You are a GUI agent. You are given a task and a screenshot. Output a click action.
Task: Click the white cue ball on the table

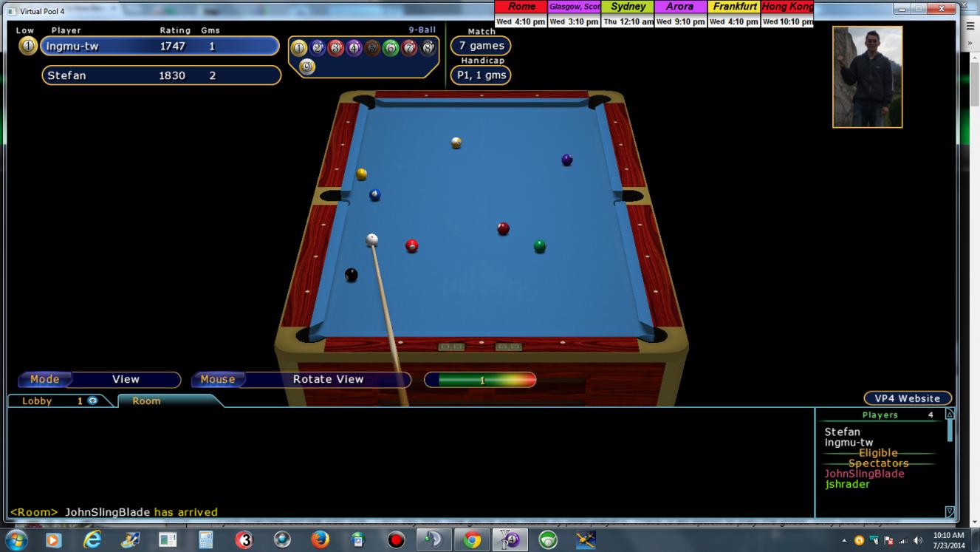372,239
